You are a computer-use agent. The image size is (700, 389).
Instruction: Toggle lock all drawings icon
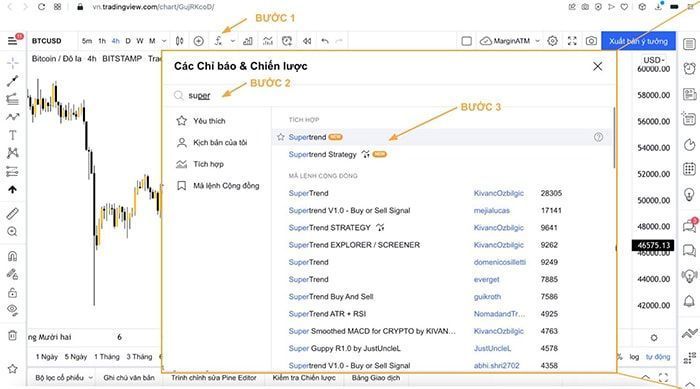coord(12,293)
